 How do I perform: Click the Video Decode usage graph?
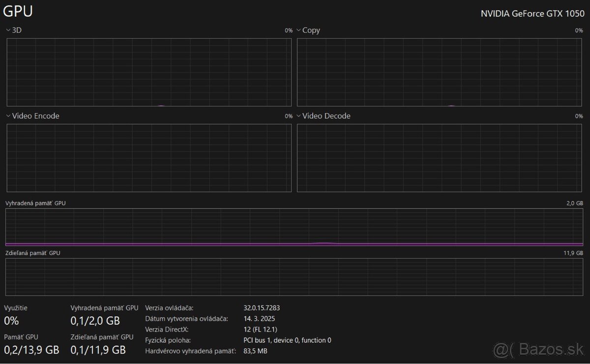tap(440, 158)
